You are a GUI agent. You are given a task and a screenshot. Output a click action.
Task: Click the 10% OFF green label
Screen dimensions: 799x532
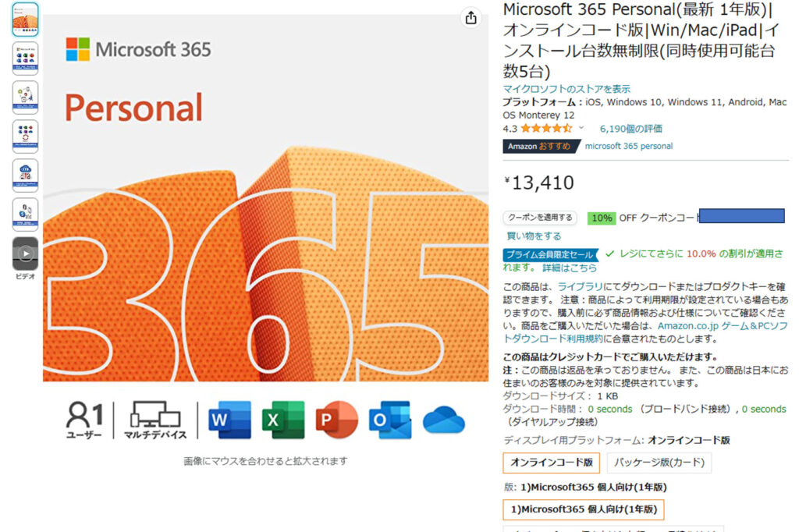(602, 218)
